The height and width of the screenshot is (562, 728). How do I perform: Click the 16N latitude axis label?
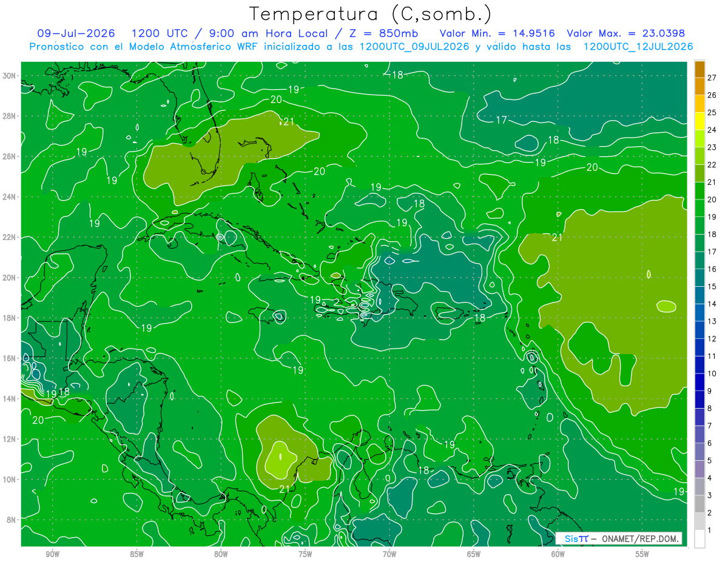[x=10, y=358]
